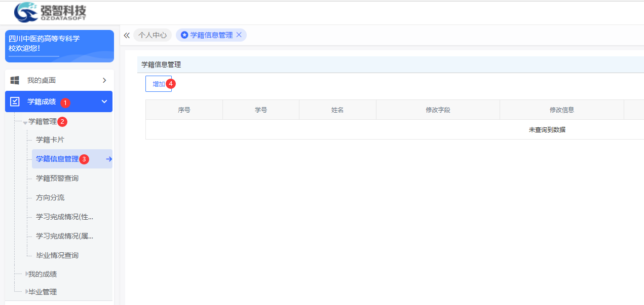Click the arrow icon next to 学籍信息管理
This screenshot has width=644, height=305.
109,159
